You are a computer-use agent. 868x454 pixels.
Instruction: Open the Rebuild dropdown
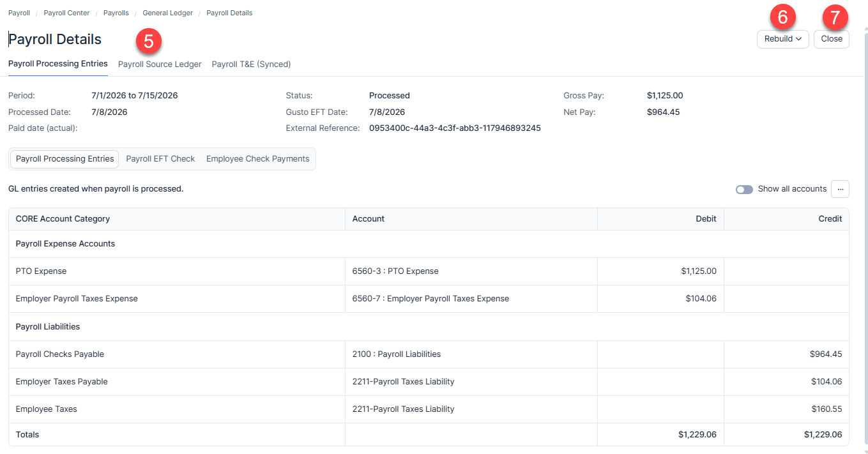point(783,39)
